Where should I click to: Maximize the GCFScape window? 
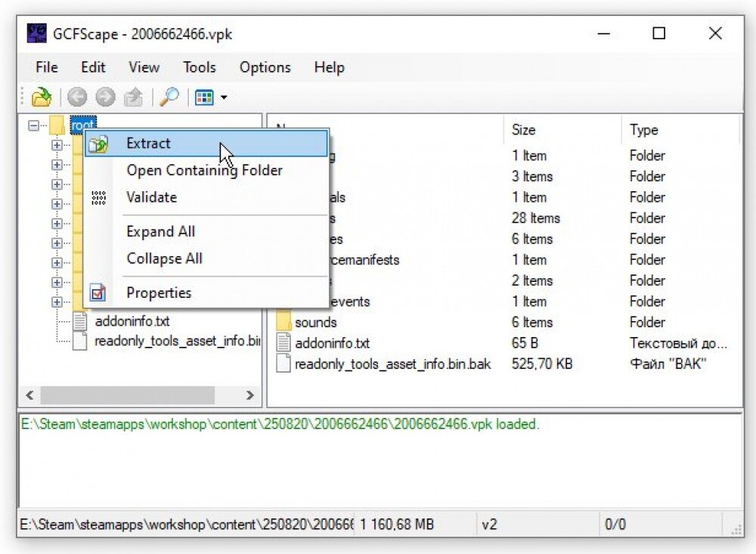click(659, 33)
